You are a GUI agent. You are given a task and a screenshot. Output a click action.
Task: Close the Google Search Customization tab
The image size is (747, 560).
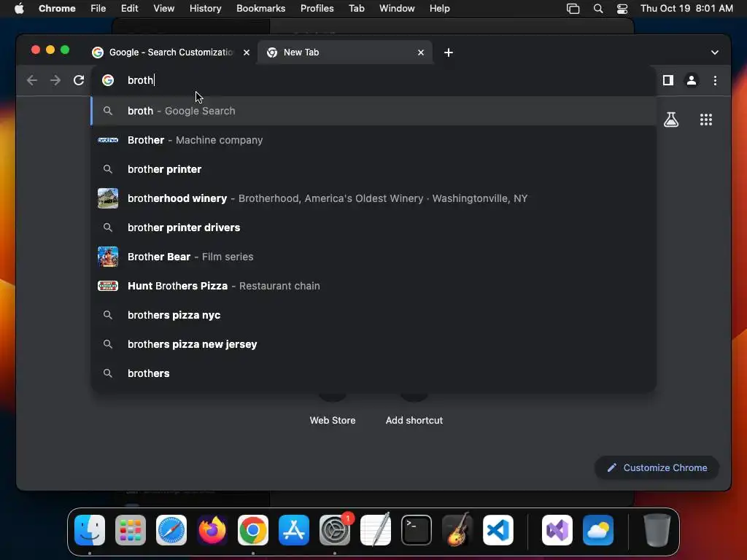247,52
